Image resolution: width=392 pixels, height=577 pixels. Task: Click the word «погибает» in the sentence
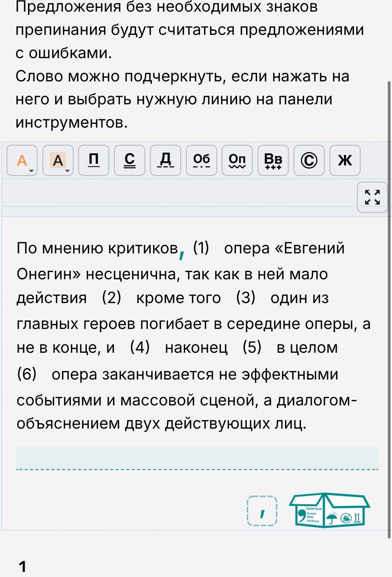[x=174, y=324]
